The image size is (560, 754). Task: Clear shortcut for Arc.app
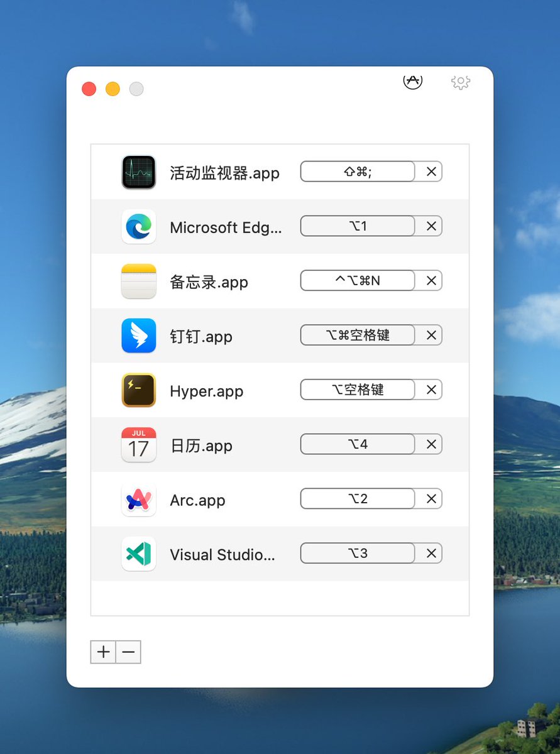point(431,500)
